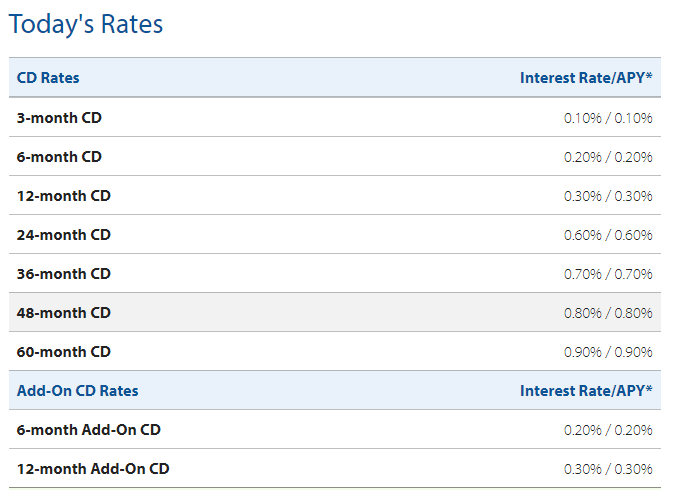Click the 3-month CD rate value 0.10%
The width and height of the screenshot is (675, 490).
coord(608,118)
